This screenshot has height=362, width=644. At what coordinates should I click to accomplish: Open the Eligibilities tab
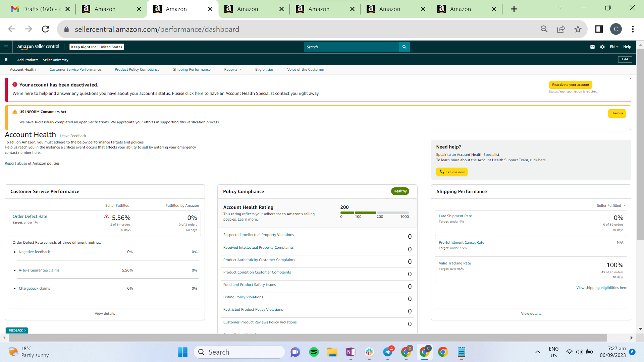264,70
